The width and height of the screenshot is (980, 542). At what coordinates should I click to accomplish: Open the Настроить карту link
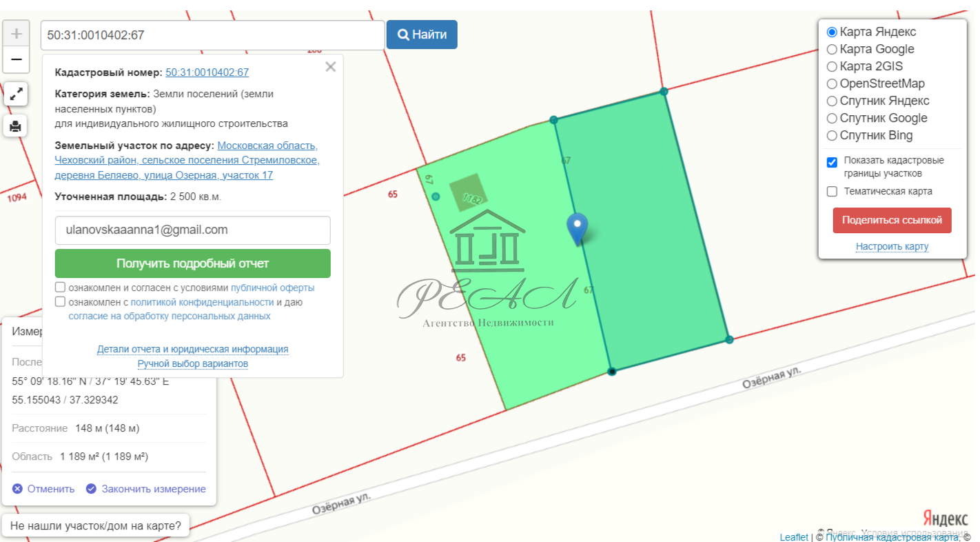(x=892, y=246)
